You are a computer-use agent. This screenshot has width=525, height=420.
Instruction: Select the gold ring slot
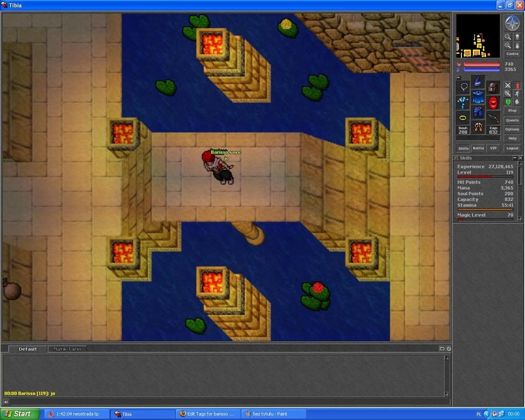(x=463, y=118)
